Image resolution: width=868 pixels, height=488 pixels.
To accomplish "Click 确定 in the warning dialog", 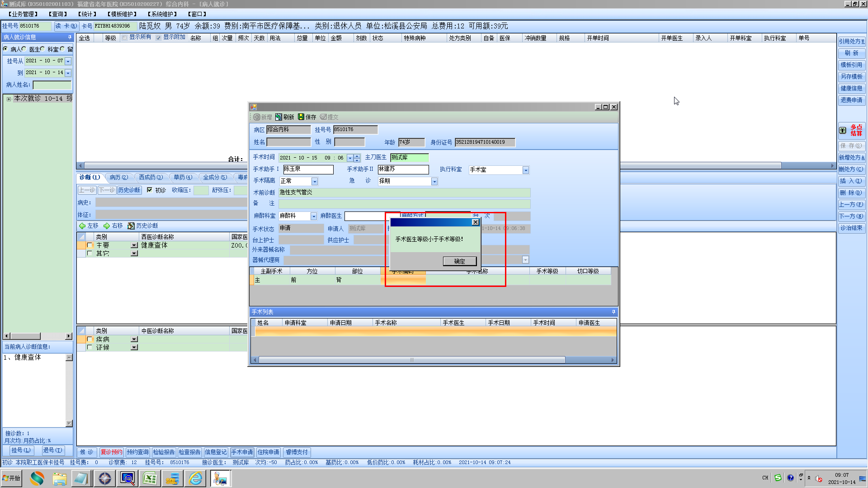I will pyautogui.click(x=459, y=261).
